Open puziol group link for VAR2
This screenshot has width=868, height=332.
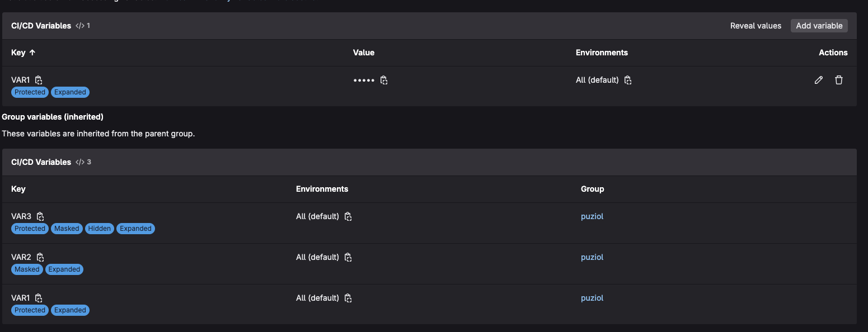coord(592,257)
